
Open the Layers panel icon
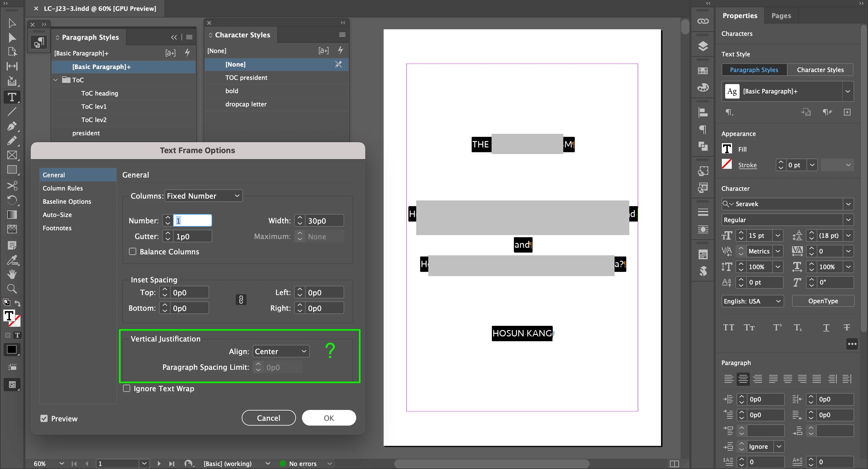[703, 46]
